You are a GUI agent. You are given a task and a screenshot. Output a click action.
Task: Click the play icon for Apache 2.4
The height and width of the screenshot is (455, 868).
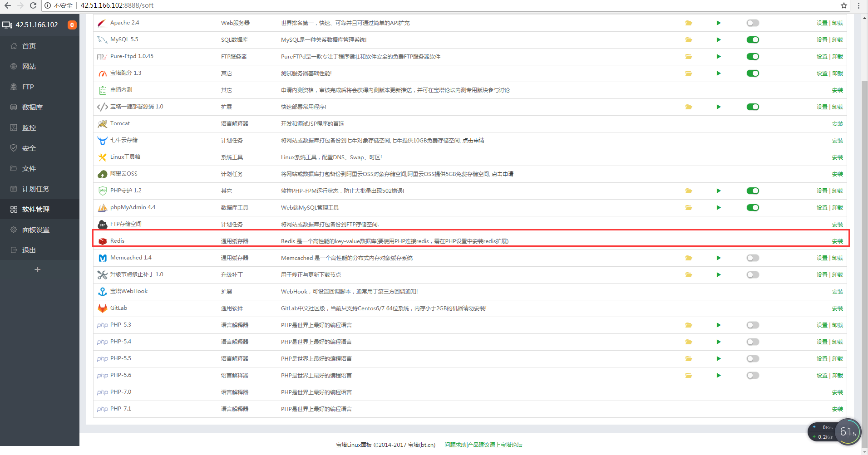[719, 23]
